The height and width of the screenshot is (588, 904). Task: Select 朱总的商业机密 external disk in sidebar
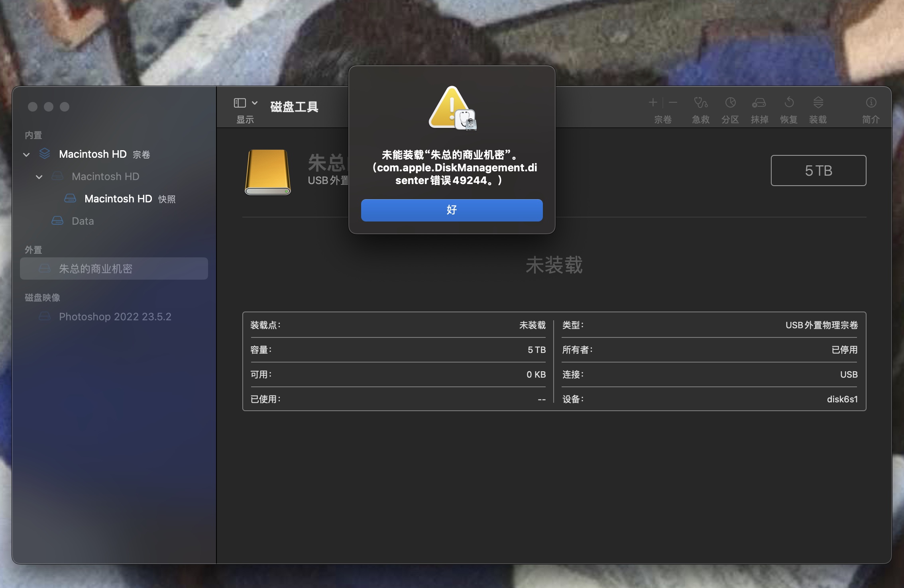tap(96, 269)
